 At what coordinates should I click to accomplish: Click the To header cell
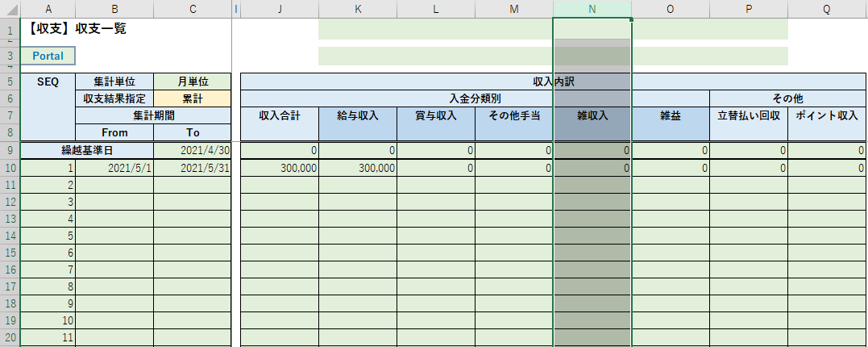click(x=193, y=132)
